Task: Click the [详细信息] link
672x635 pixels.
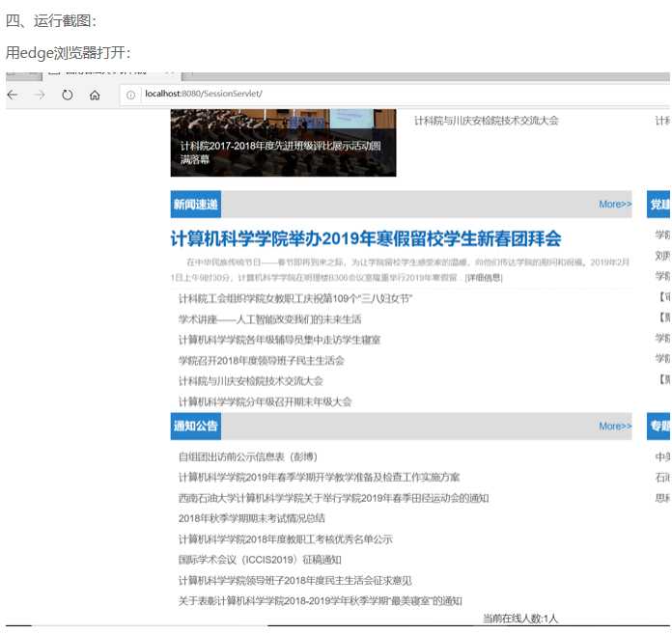Action: 484,278
